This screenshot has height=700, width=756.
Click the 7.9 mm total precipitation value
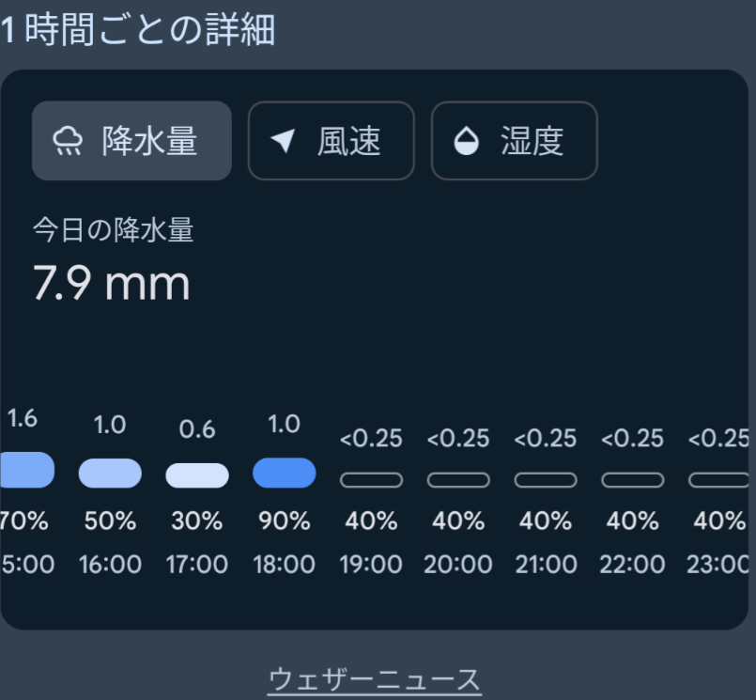point(112,283)
